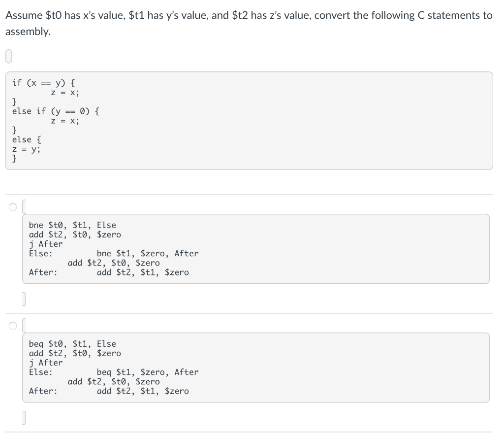
Task: Select the radio button for the beq answer
Action: (x=13, y=325)
